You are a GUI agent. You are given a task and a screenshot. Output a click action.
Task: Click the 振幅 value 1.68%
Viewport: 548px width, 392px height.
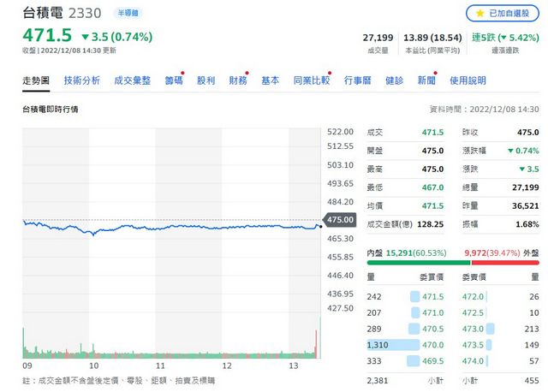tap(527, 224)
